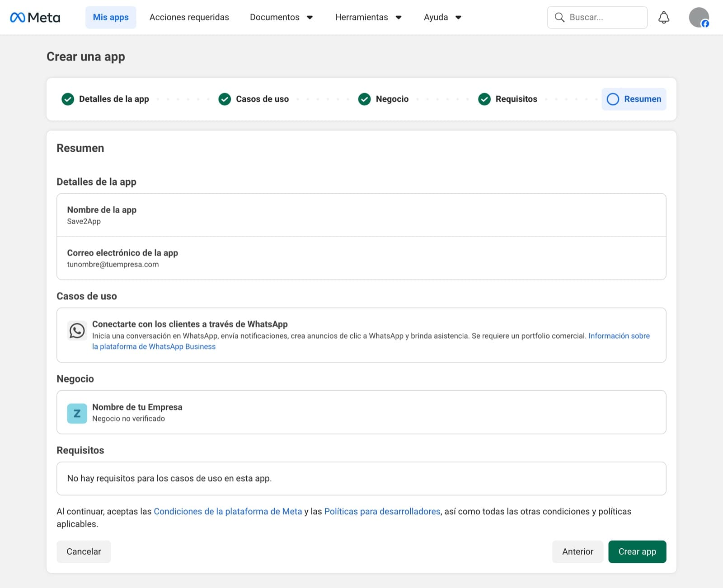Click the Meta logo
The height and width of the screenshot is (588, 723).
point(35,18)
